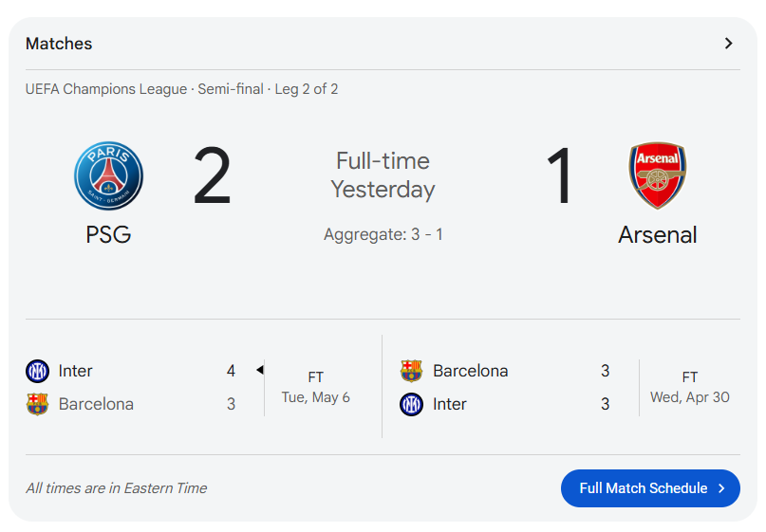Image resolution: width=766 pixels, height=532 pixels.
Task: Select the Wed, Apr 30 match date
Action: [x=690, y=397]
